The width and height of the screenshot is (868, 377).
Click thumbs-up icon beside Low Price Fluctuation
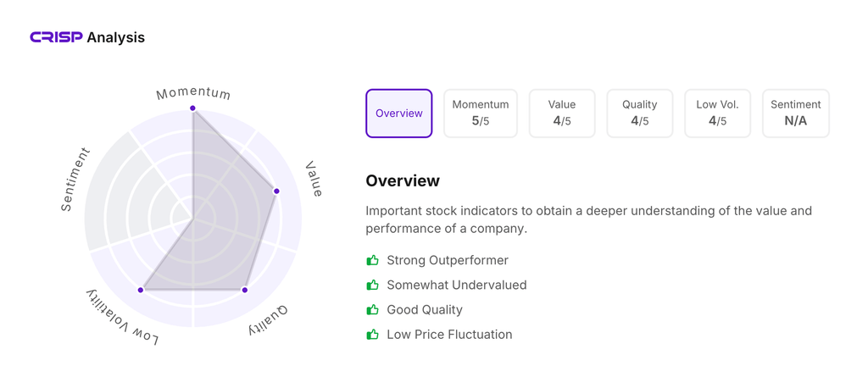[372, 335]
